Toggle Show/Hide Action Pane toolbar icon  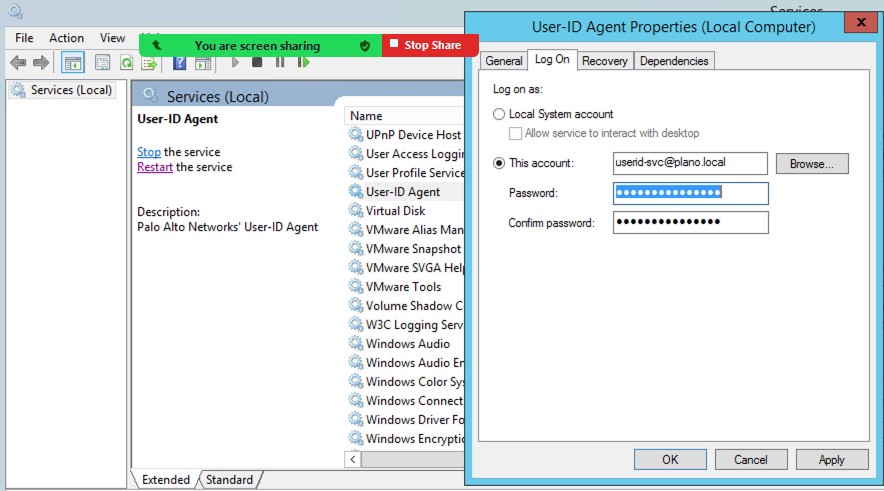pos(203,63)
